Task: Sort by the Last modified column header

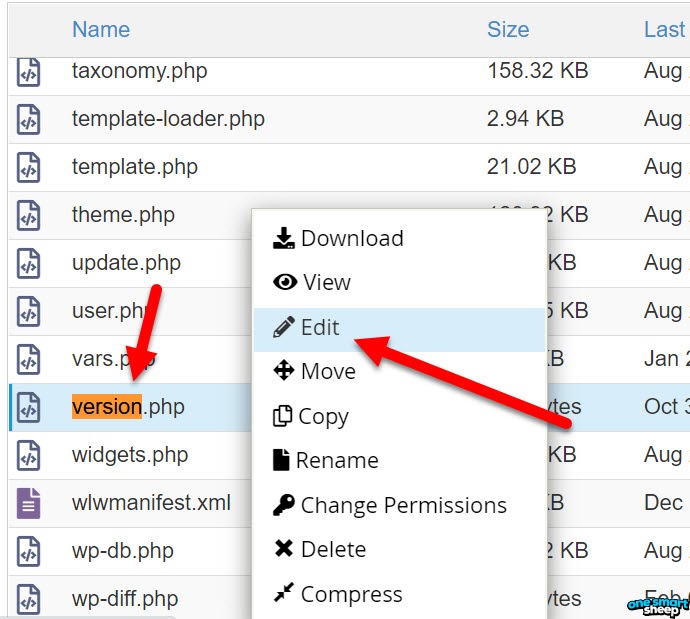Action: pyautogui.click(x=666, y=29)
